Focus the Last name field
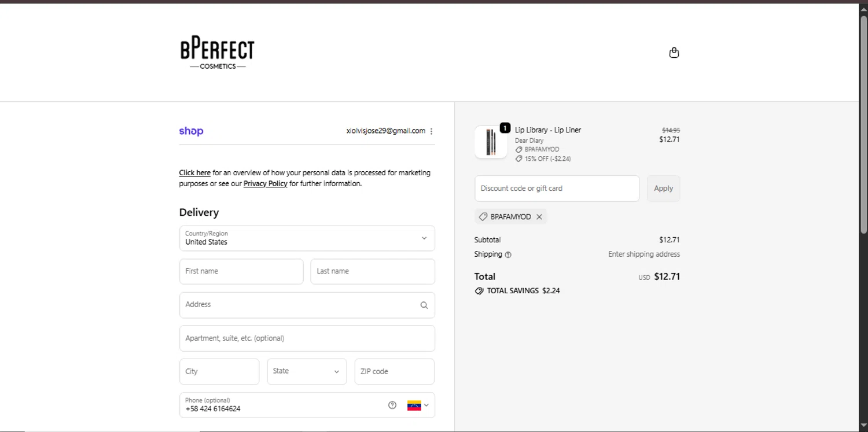The height and width of the screenshot is (432, 868). tap(373, 271)
